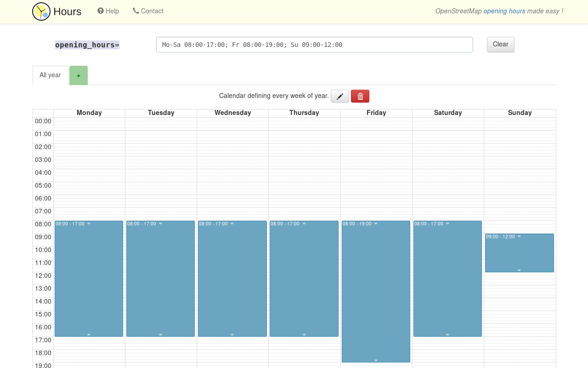Select the All year tab
This screenshot has width=588, height=368.
point(50,75)
